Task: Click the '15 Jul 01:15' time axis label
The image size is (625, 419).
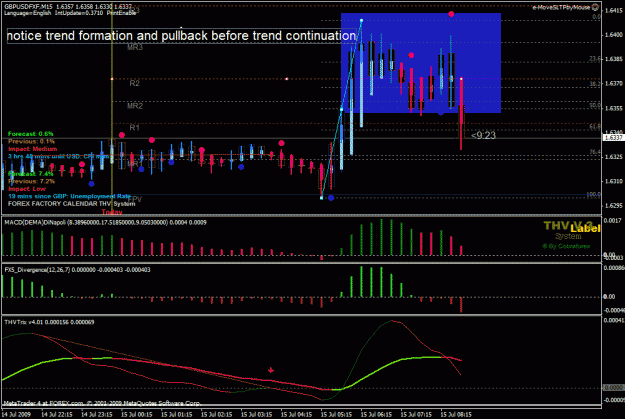Action: tap(177, 415)
